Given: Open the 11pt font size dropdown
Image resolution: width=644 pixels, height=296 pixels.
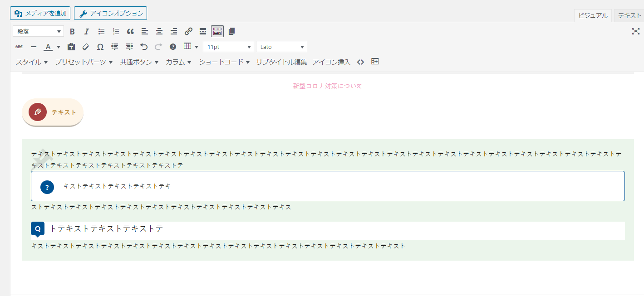Looking at the screenshot, I should (x=228, y=47).
